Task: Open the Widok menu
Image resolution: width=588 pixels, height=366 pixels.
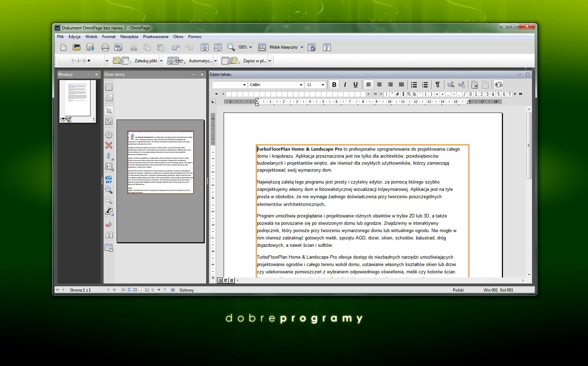Action: (91, 36)
